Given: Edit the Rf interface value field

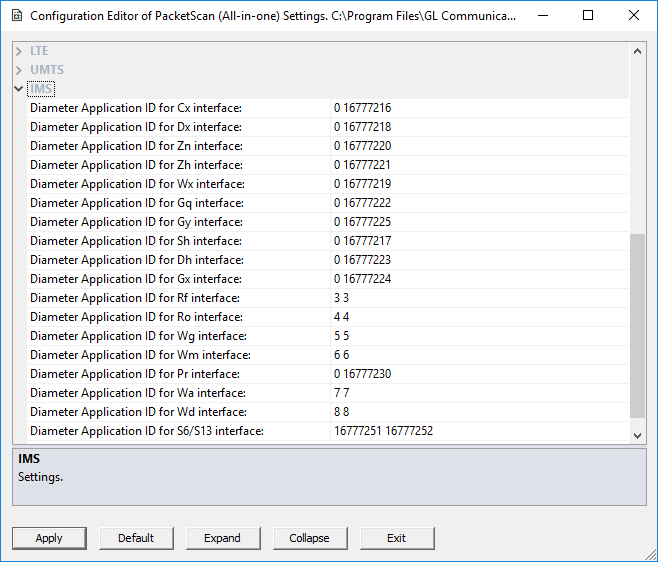Looking at the screenshot, I should 479,298.
